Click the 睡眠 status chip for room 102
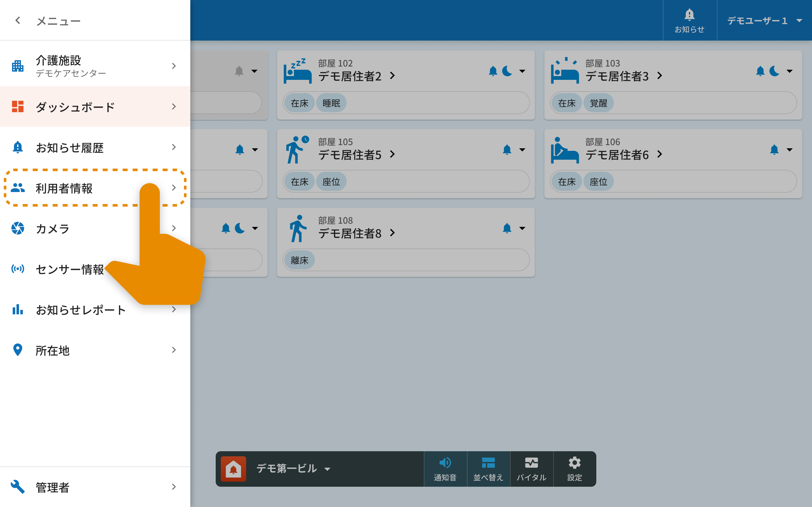 coord(331,103)
